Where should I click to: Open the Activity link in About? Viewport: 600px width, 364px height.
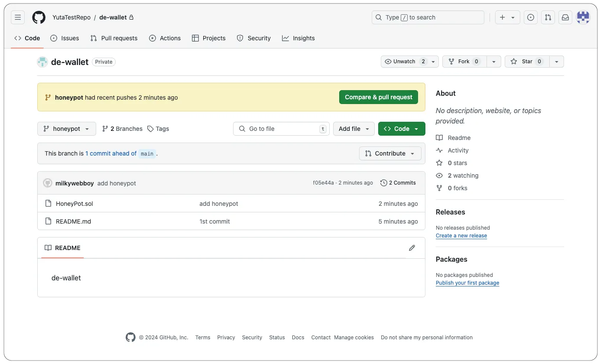[x=458, y=150]
